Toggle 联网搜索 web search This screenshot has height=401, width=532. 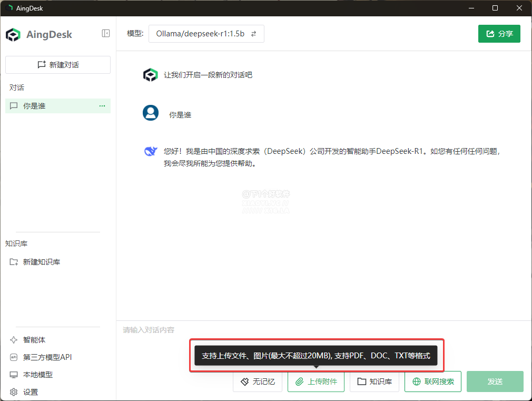[432, 382]
